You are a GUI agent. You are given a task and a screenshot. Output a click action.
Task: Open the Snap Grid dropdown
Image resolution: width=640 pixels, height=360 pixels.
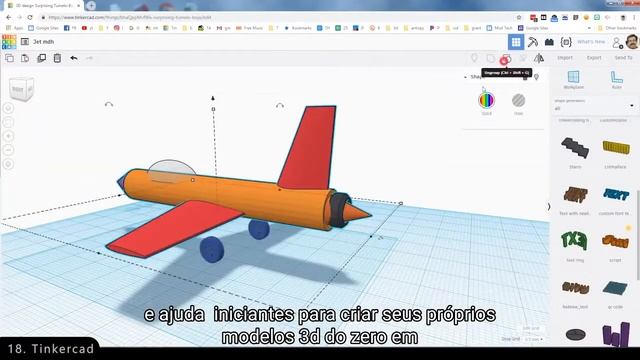point(534,339)
